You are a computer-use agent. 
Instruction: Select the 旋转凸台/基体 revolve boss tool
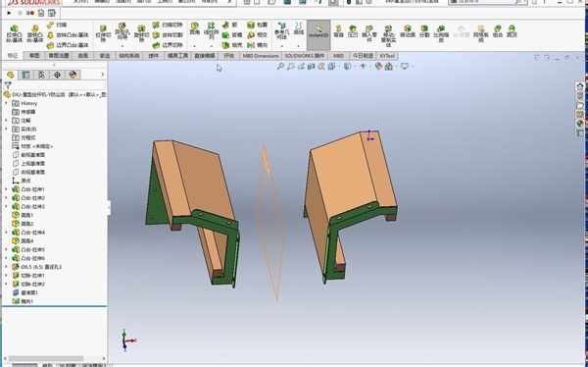coord(35,33)
